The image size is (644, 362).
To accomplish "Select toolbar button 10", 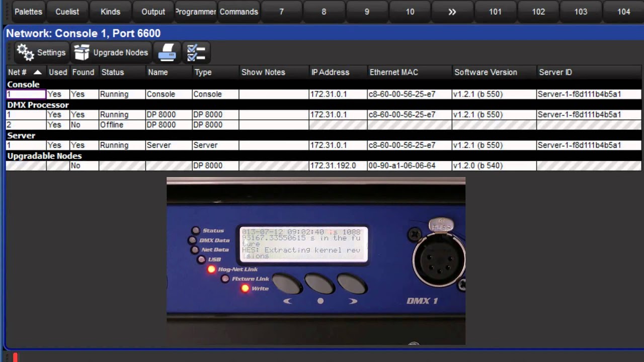I will tap(410, 12).
